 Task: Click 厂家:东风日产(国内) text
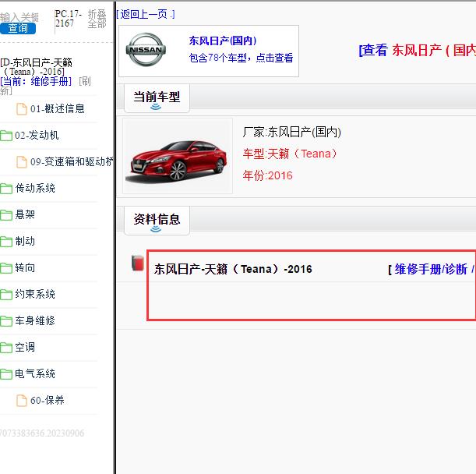tap(291, 133)
